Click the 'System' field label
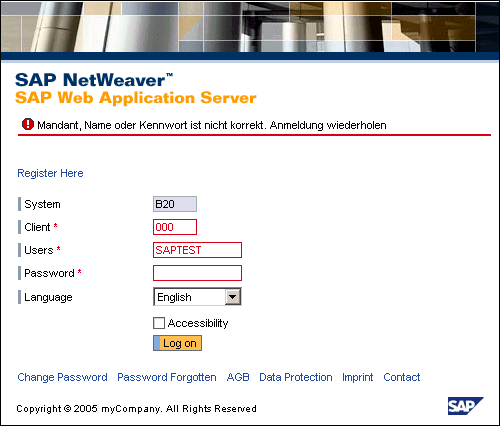 tap(42, 204)
